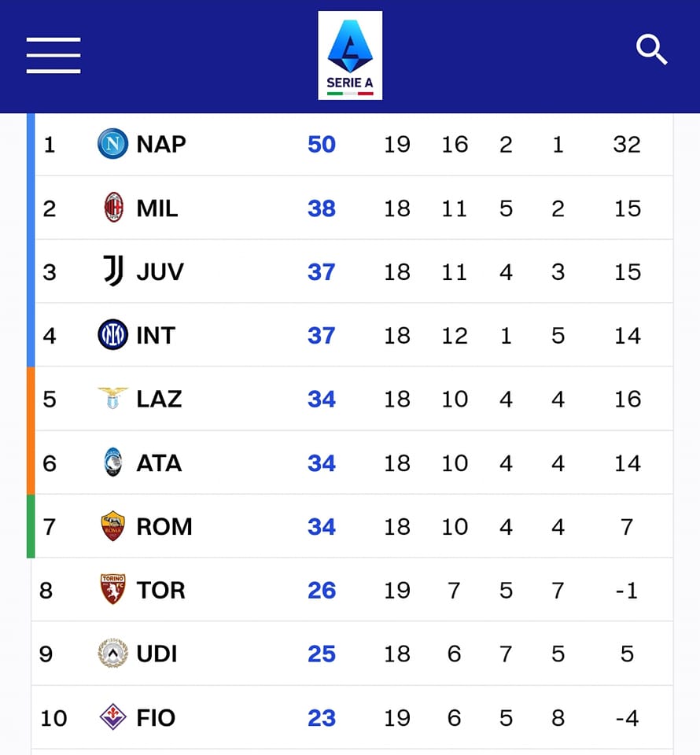Click the Atalanta crest
The height and width of the screenshot is (755, 700).
(113, 462)
